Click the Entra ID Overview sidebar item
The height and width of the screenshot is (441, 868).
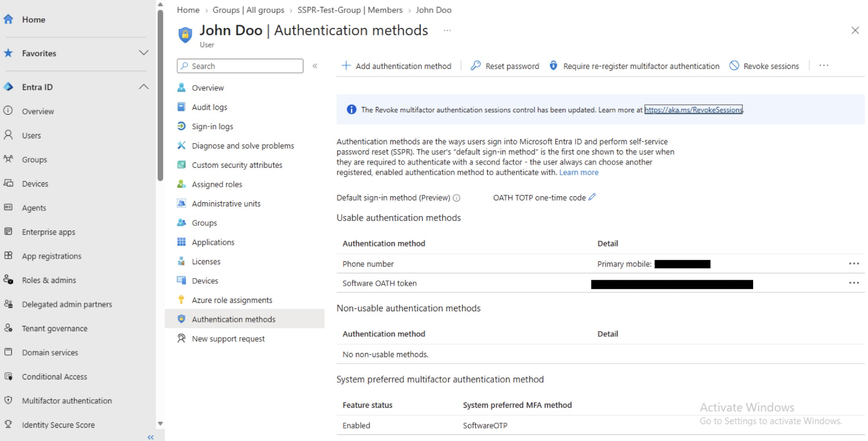38,111
